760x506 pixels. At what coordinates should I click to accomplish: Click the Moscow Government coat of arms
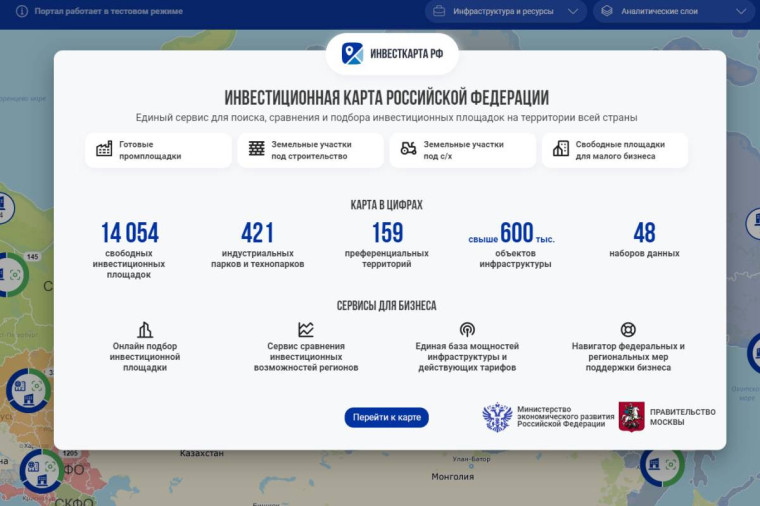tap(632, 416)
